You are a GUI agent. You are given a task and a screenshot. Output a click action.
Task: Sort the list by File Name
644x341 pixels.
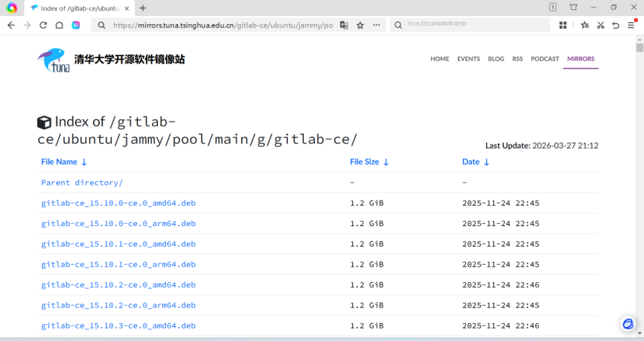point(64,162)
